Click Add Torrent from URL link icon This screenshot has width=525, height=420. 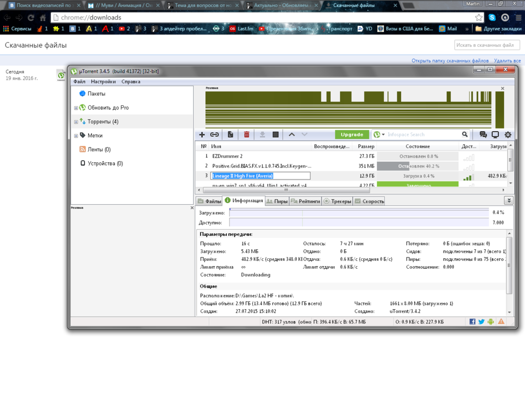click(215, 135)
